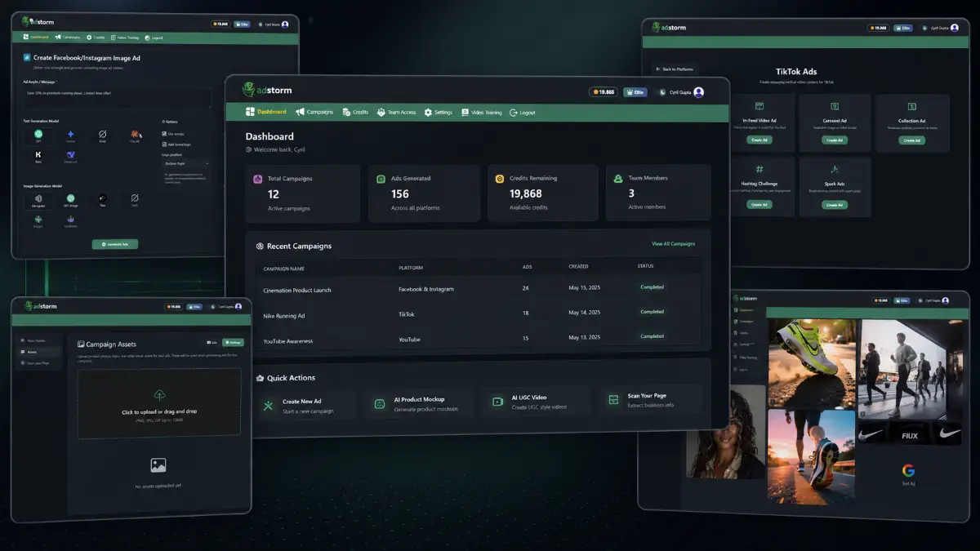
Task: Open Team Access in the main nav
Action: click(396, 112)
